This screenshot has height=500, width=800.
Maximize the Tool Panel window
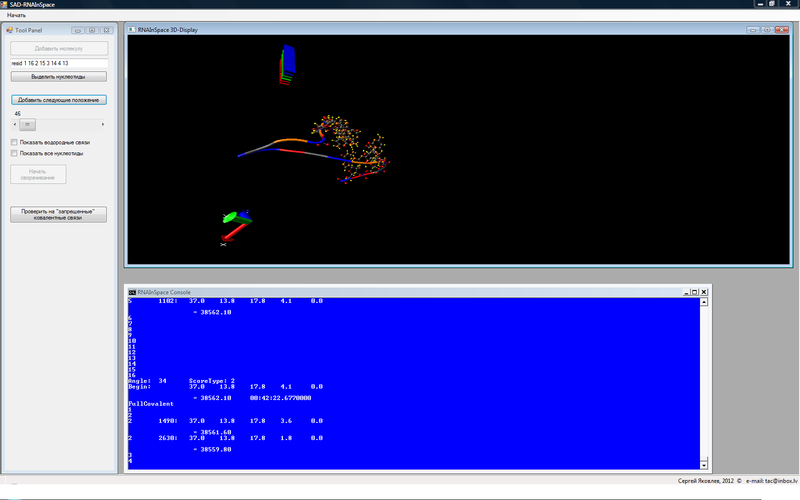click(92, 30)
